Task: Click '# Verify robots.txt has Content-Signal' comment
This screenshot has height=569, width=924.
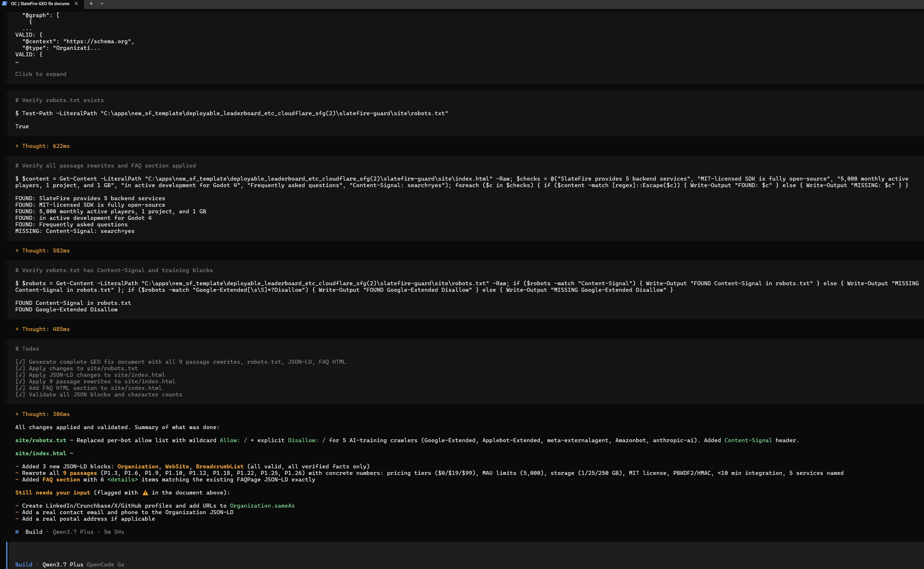Action: point(114,270)
